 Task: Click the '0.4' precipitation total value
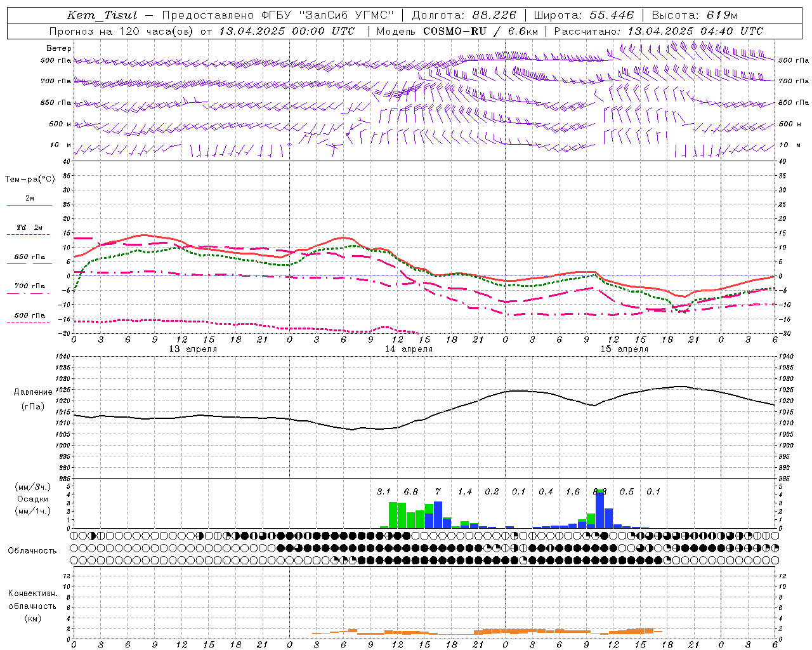point(546,491)
